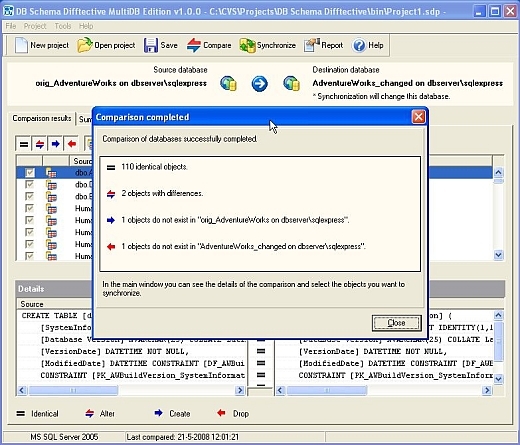Close the Comparison completed dialog with Close
The image size is (520, 445).
coord(396,323)
